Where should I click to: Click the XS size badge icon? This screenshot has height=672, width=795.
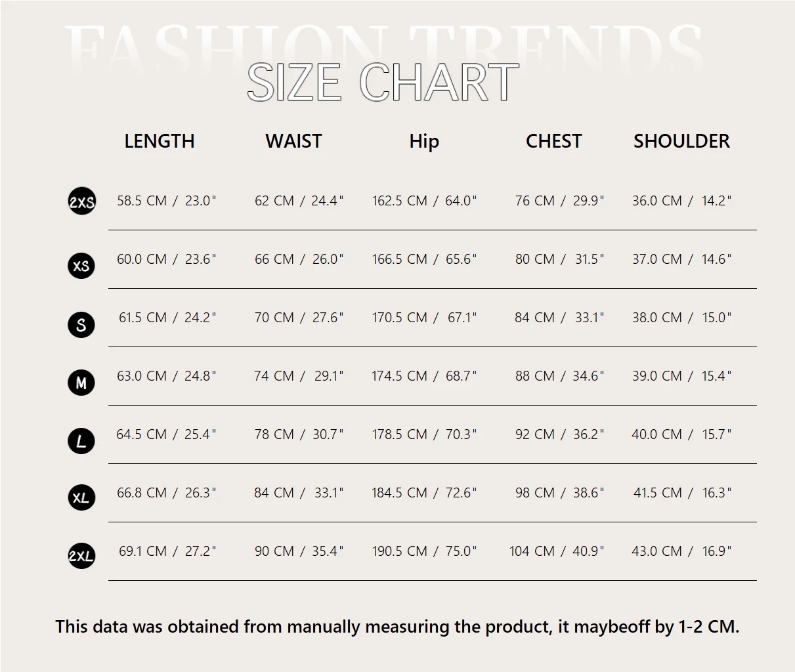(x=81, y=266)
